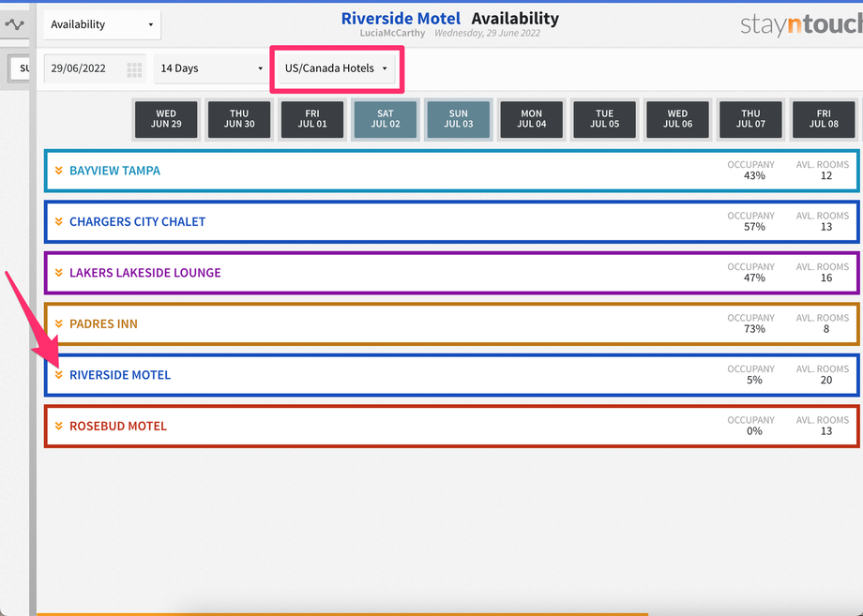The width and height of the screenshot is (863, 616).
Task: Click Riverside Motel occupancy 5%
Action: tap(754, 381)
